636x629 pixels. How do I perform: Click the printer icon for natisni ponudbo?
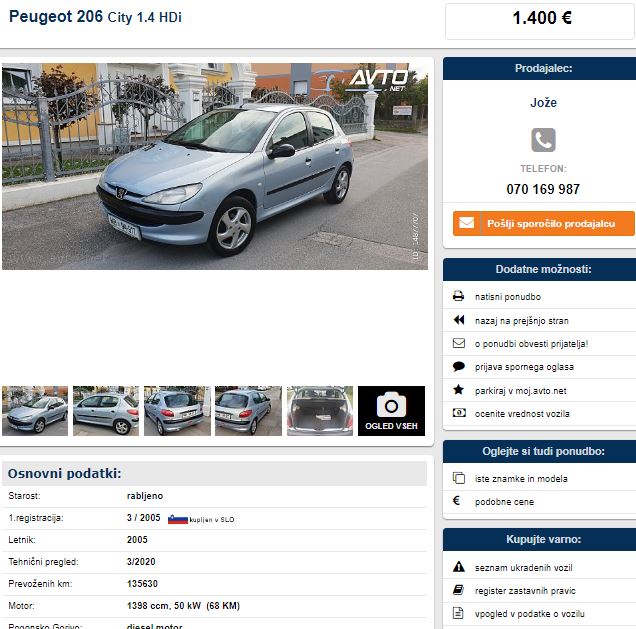point(458,296)
